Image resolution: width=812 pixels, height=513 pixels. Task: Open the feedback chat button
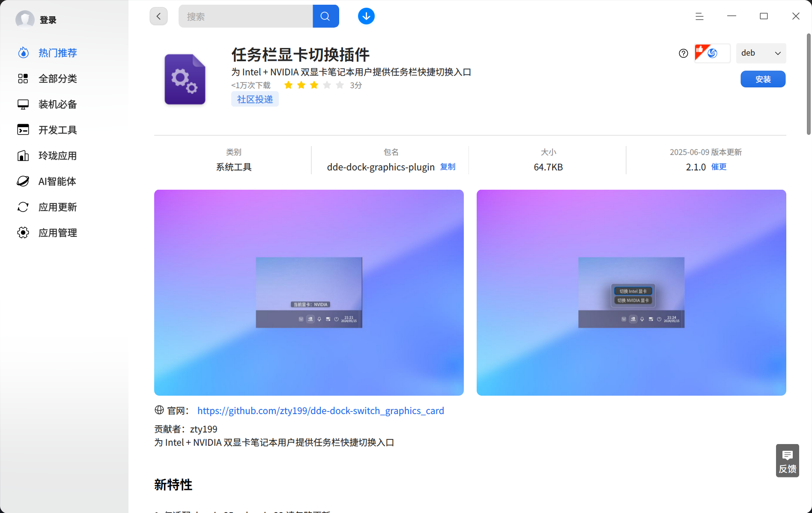point(788,461)
